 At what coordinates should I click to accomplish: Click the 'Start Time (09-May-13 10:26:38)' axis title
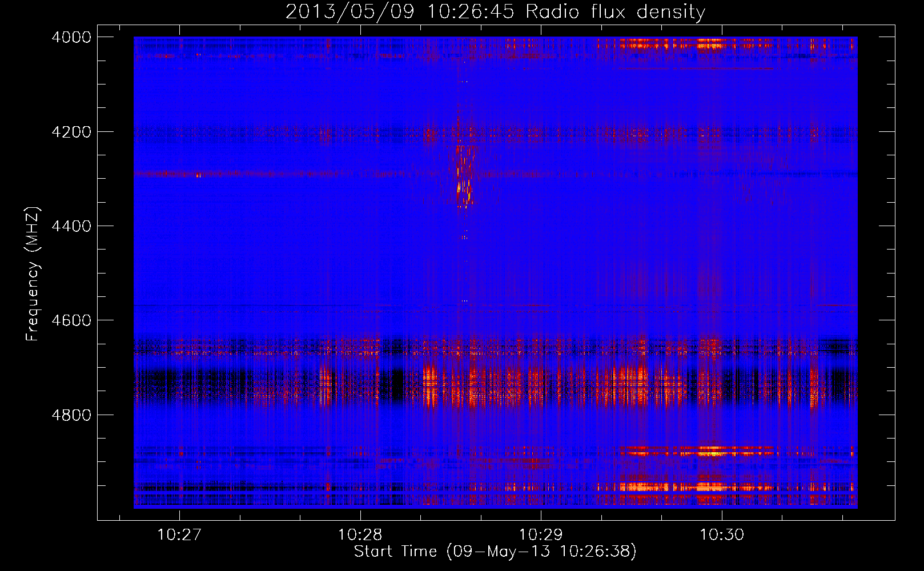(x=495, y=552)
